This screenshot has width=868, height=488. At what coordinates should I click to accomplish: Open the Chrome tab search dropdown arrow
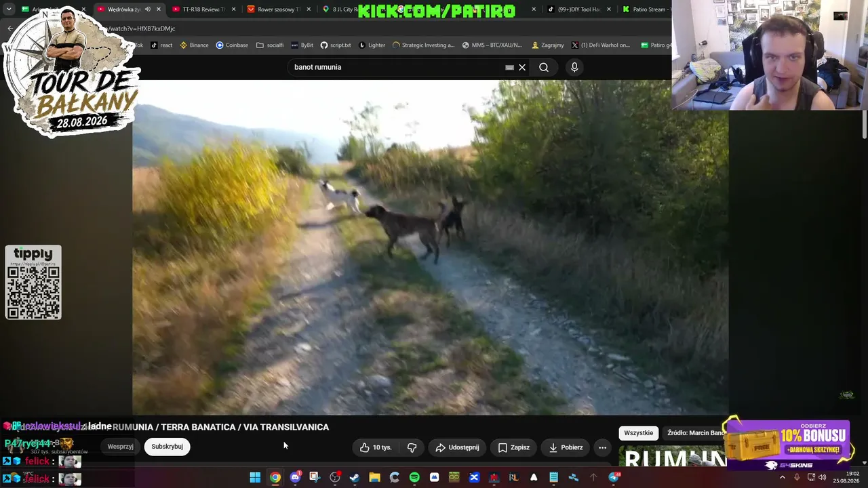tap(9, 9)
